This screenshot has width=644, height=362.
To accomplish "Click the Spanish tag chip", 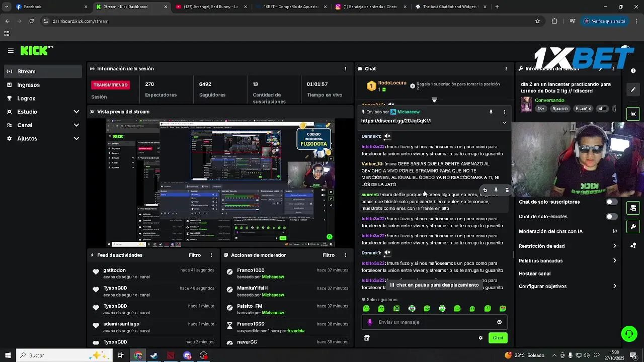I will 560,109.
